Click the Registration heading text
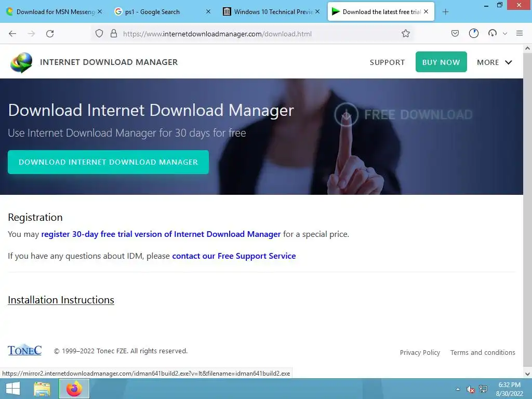Screen dimensions: 532x399 click(x=35, y=217)
